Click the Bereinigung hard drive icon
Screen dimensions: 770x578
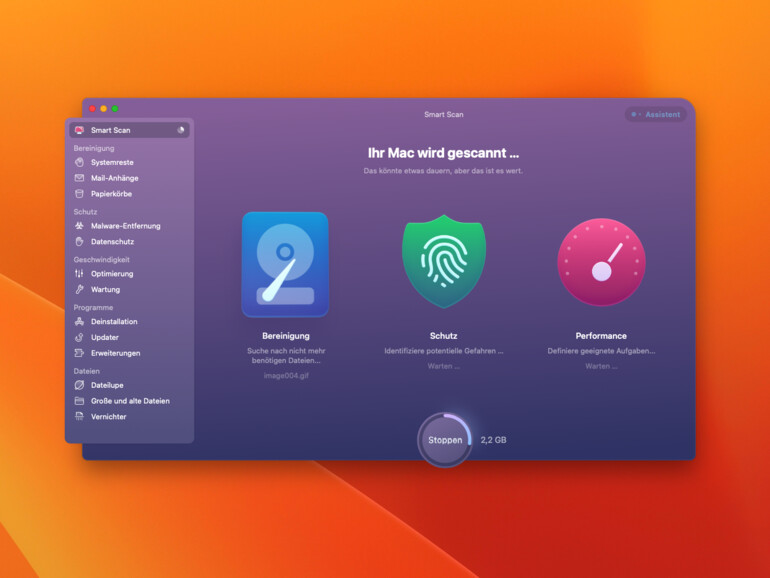pos(285,264)
